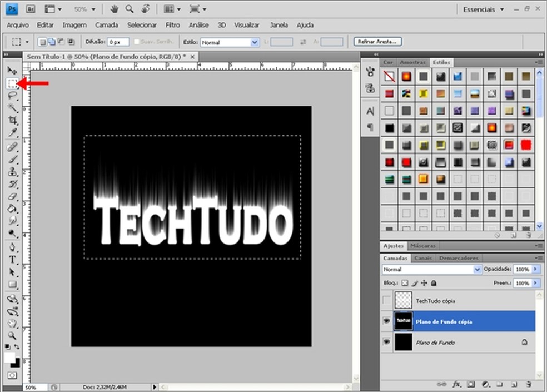This screenshot has height=392, width=547.
Task: Switch to the Canais tab
Action: pyautogui.click(x=423, y=258)
